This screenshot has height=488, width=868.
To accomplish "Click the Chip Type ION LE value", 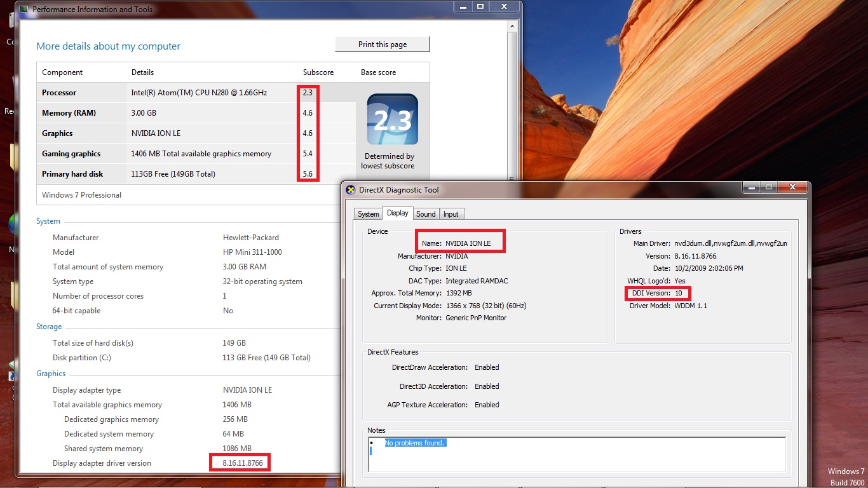I will click(x=456, y=269).
